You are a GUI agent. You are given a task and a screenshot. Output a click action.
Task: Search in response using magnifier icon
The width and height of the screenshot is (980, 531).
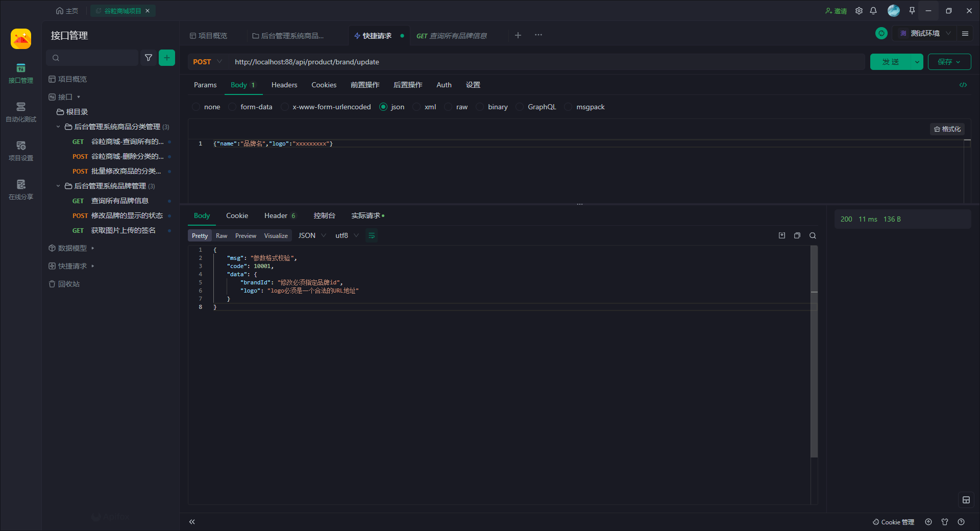coord(813,235)
